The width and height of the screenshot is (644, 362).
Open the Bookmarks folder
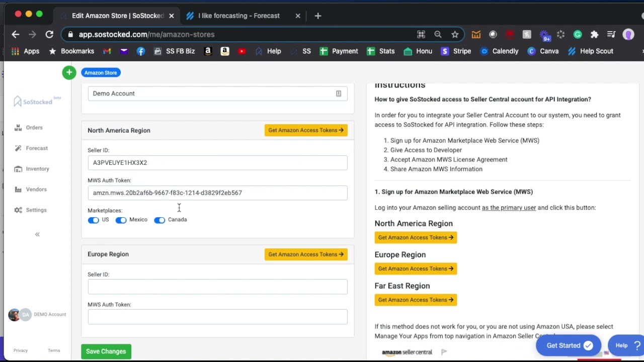pyautogui.click(x=71, y=51)
